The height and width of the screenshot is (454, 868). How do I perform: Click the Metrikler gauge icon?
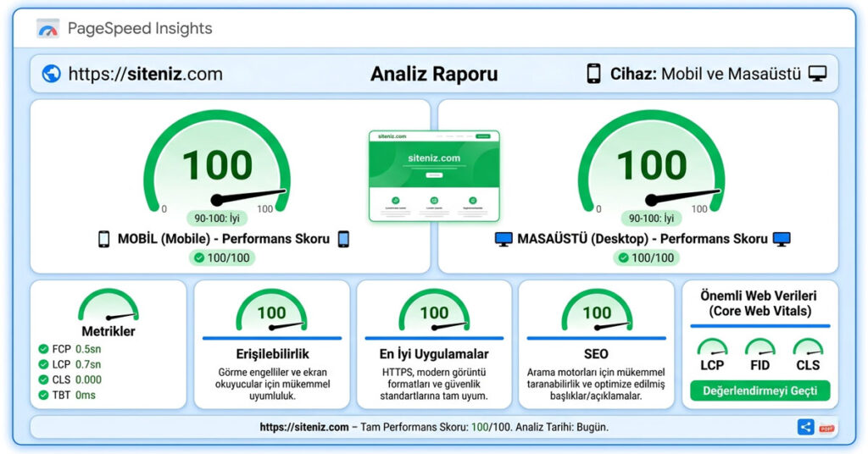pos(108,305)
